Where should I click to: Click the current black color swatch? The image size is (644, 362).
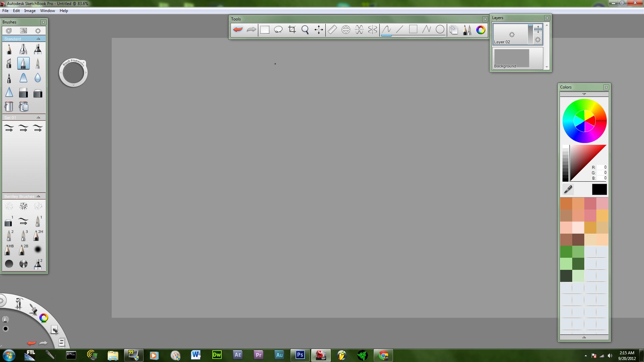(x=599, y=189)
